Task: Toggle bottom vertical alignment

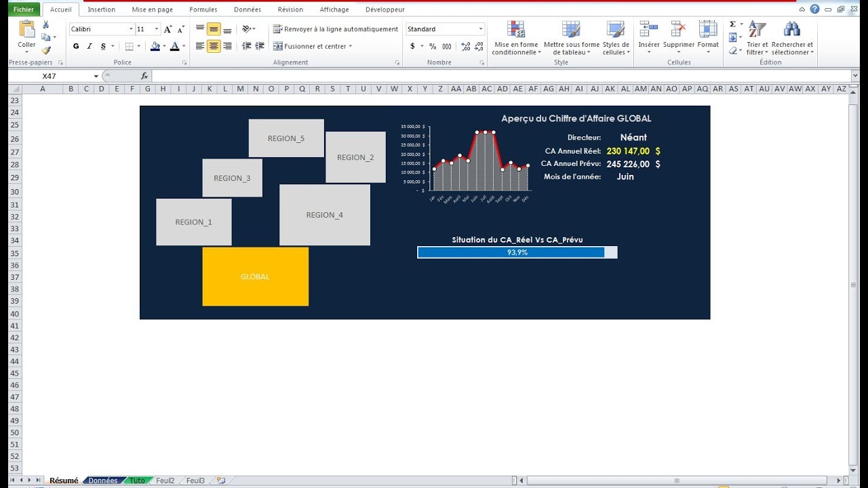Action: coord(227,29)
